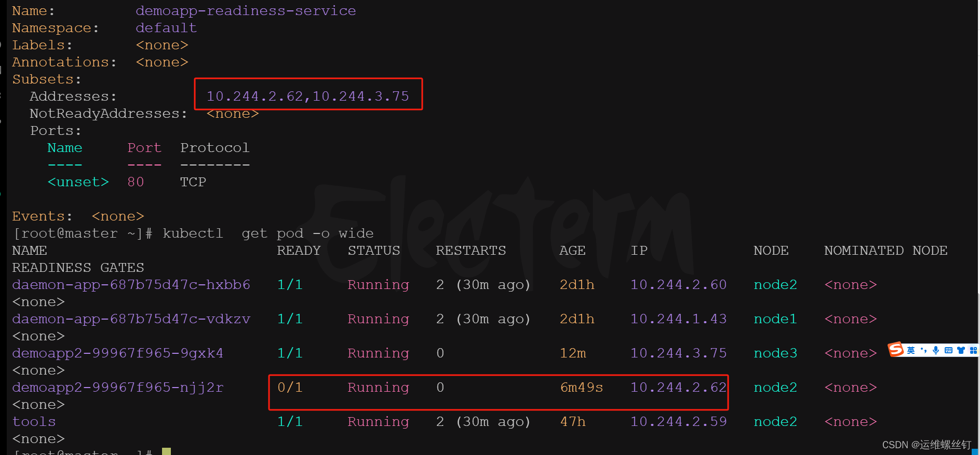980x455 pixels.
Task: Click the node1 value
Action: [x=775, y=319]
